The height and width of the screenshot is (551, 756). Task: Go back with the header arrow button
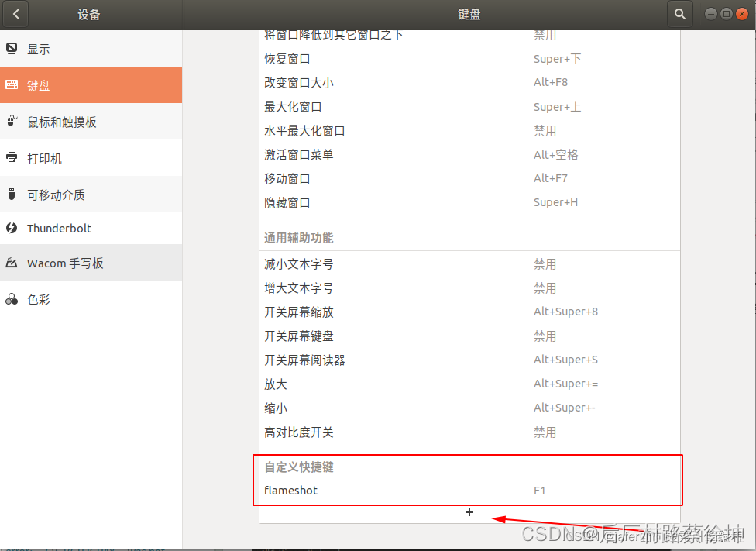coord(15,14)
